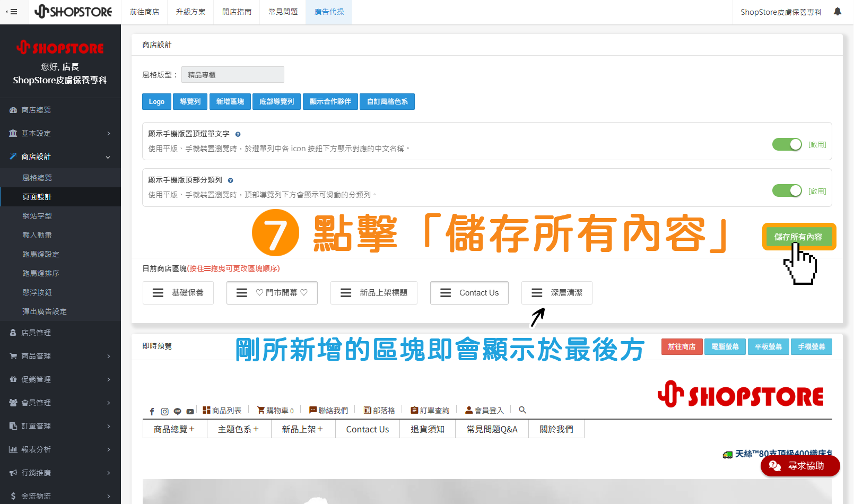The height and width of the screenshot is (504, 854).
Task: Expand the 報表分析 sidebar menu
Action: pyautogui.click(x=60, y=449)
